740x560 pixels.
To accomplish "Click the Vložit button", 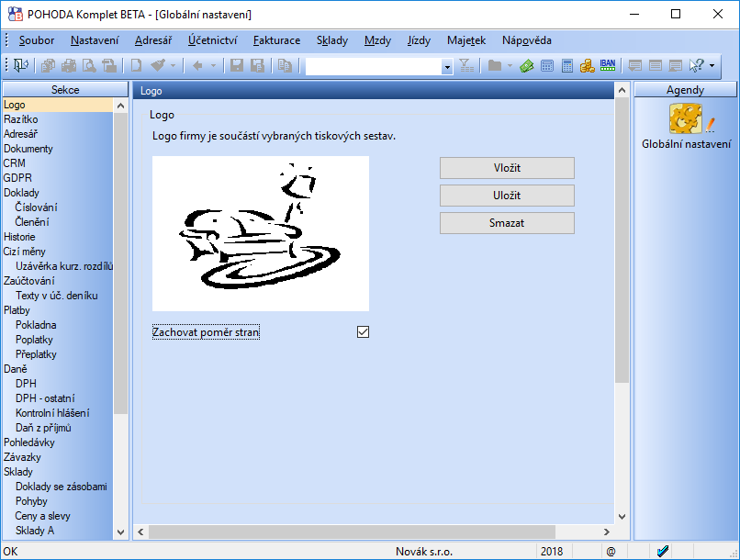I will [x=507, y=168].
